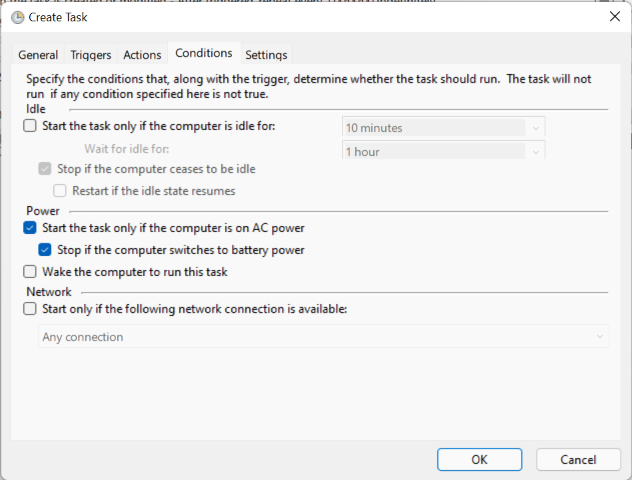Screen dimensions: 632x480
Task: Switch to the General tab
Action: click(x=38, y=55)
